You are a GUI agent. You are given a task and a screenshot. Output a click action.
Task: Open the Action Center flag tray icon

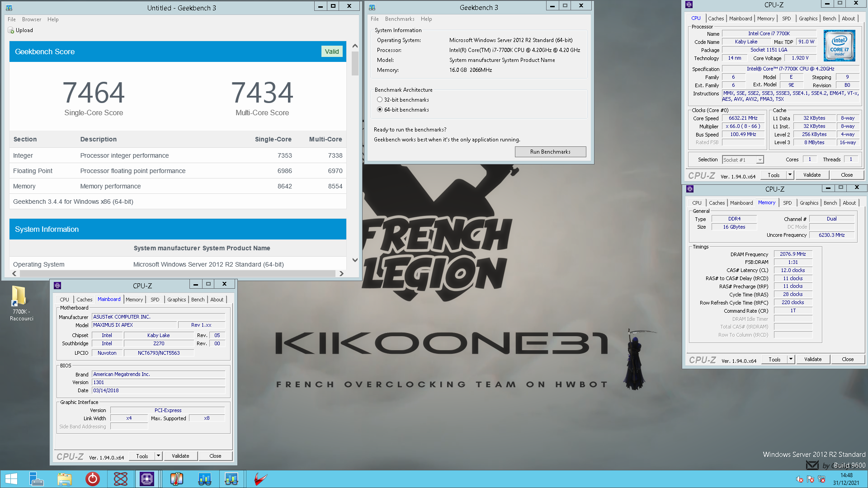point(811,479)
